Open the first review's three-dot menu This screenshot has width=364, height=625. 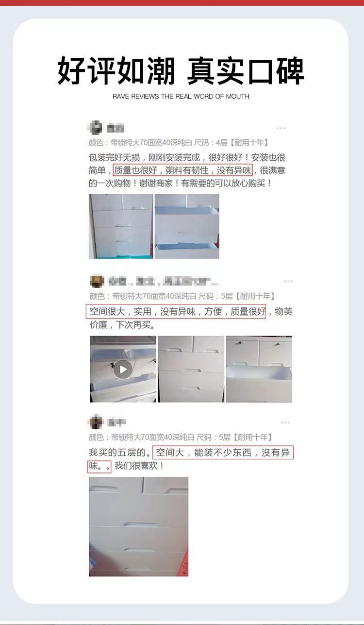(281, 128)
